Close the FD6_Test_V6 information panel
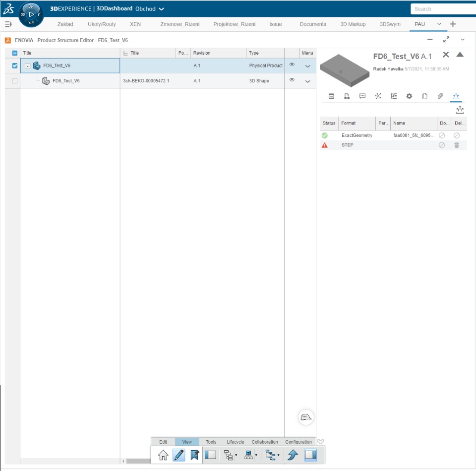Screen dimensions: 476x471 pyautogui.click(x=446, y=55)
